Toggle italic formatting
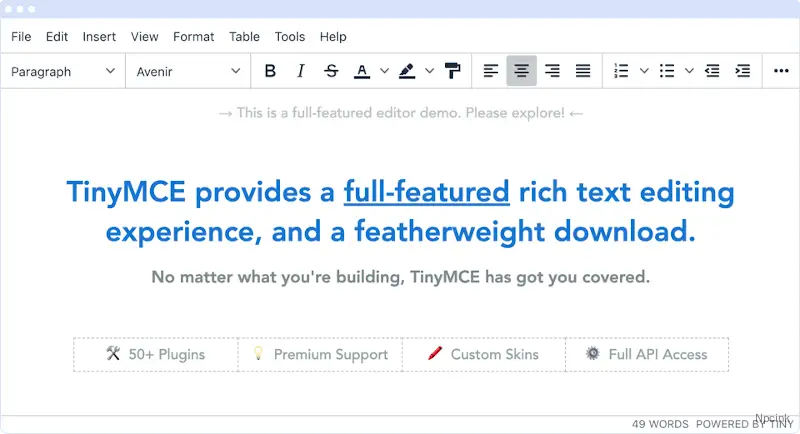Image resolution: width=800 pixels, height=434 pixels. [301, 71]
